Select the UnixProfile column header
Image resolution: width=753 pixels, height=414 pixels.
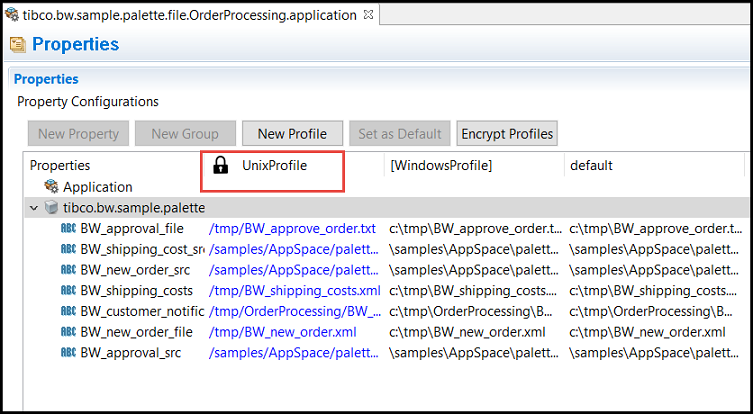click(x=274, y=165)
